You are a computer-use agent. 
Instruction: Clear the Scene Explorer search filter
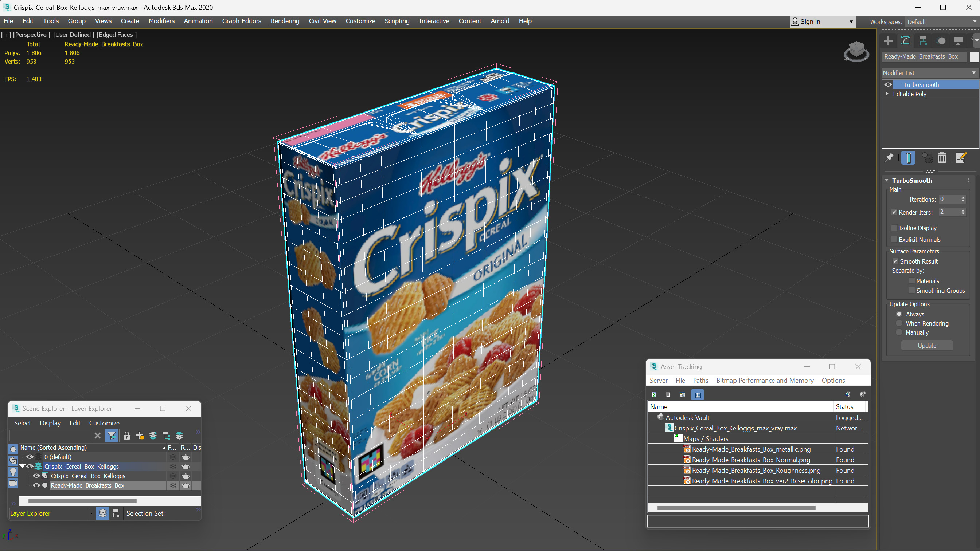[x=97, y=436]
